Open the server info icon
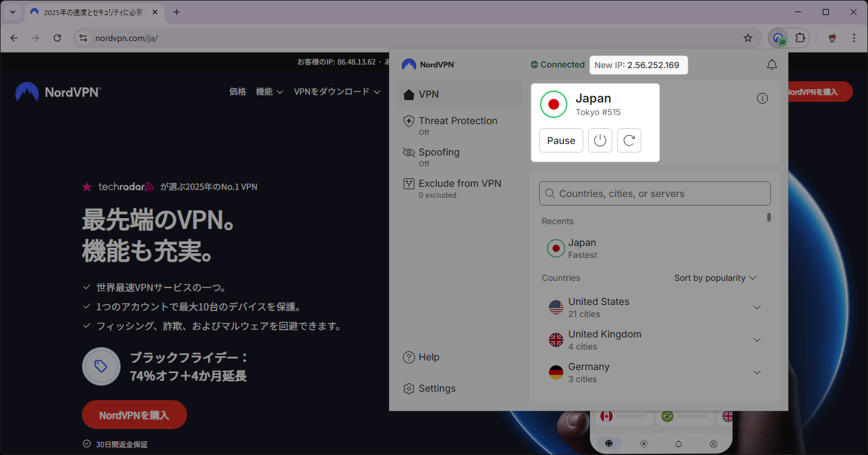 tap(762, 98)
